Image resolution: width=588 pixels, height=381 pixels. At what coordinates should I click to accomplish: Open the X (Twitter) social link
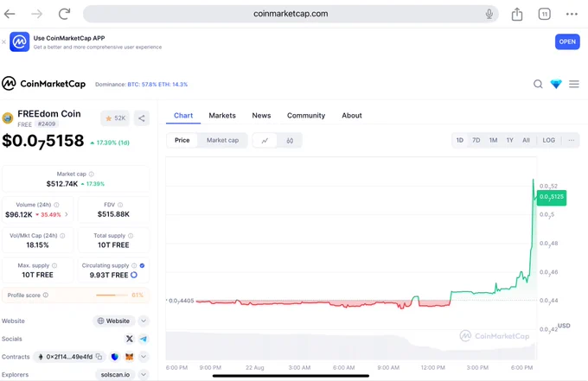[x=130, y=339]
